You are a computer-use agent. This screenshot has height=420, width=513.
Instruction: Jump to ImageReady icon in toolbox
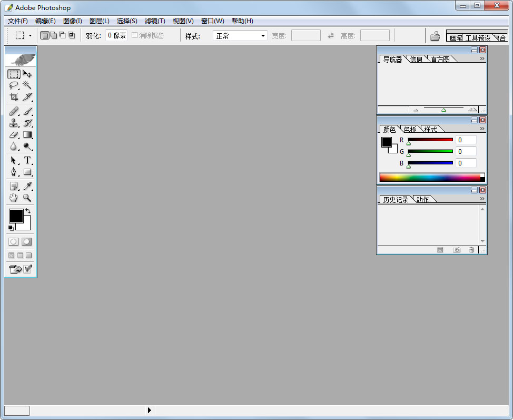point(21,269)
